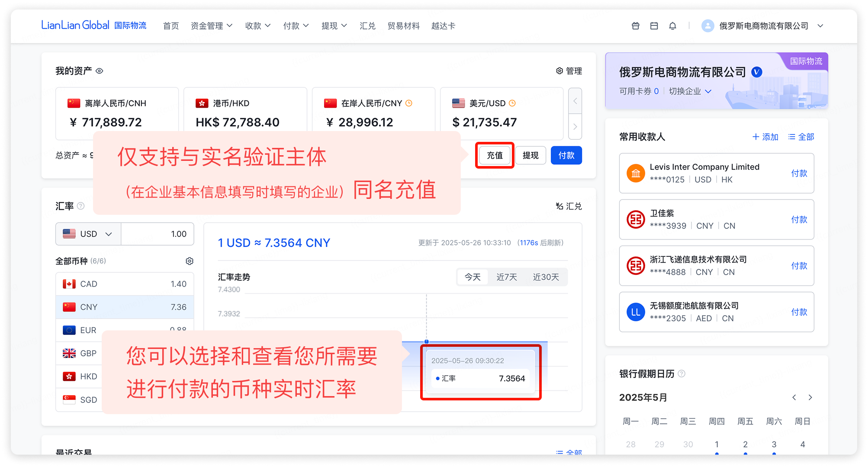Viewport: 868px width, 467px height.
Task: Click help icon next to 汇率
Action: [x=81, y=206]
